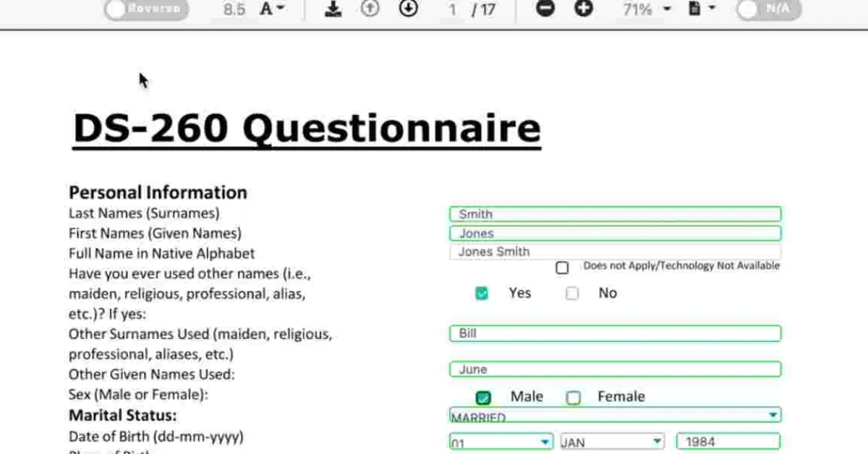Image resolution: width=868 pixels, height=454 pixels.
Task: Open the 71% zoom level dropdown
Action: [x=647, y=9]
